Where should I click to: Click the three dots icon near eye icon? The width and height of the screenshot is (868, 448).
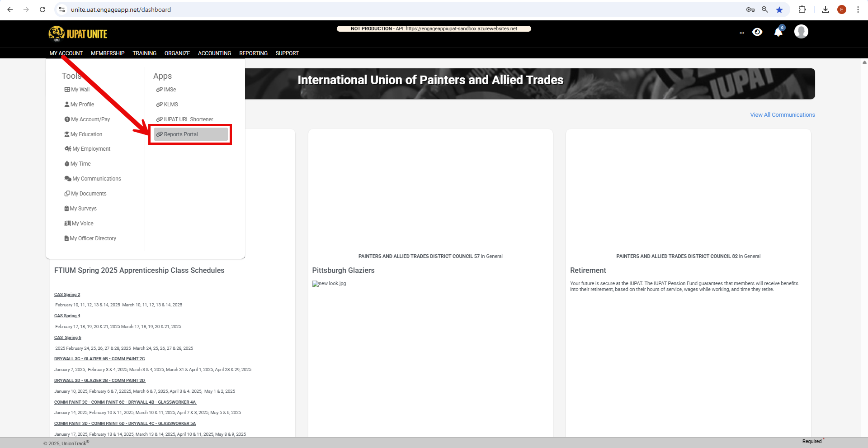click(x=742, y=33)
